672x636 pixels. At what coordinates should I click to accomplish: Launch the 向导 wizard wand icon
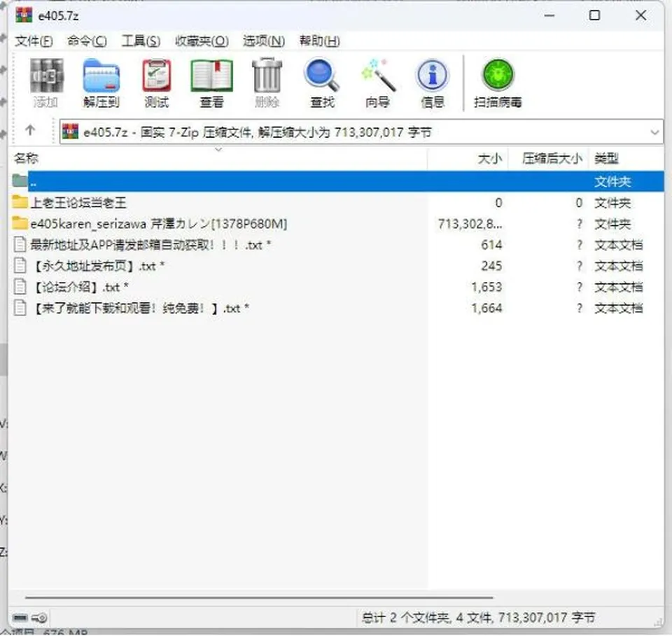pos(377,83)
